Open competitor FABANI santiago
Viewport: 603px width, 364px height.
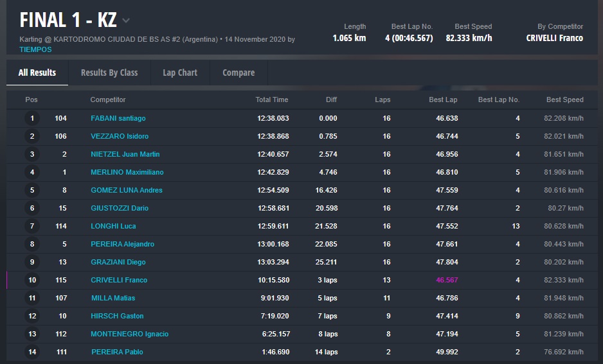(118, 118)
